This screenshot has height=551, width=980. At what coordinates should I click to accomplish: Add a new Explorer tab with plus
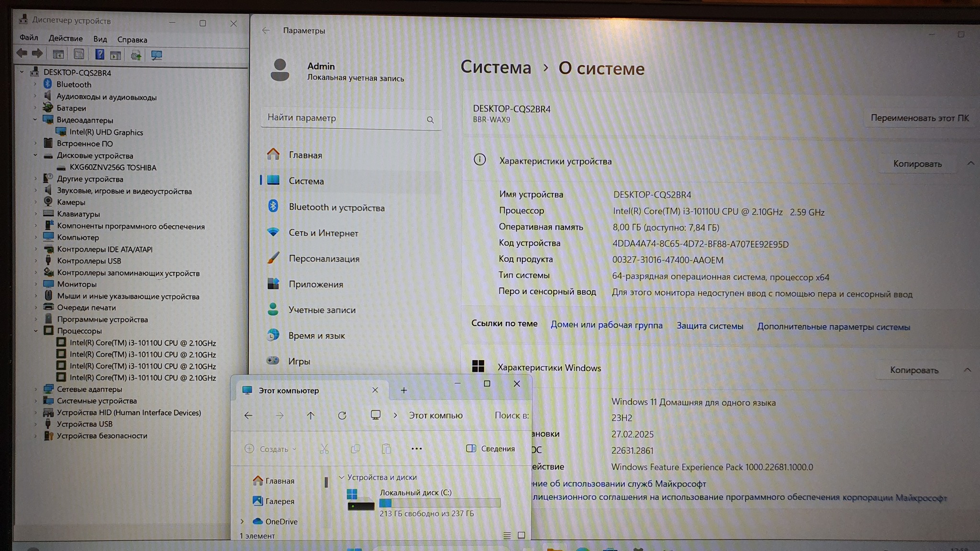click(x=404, y=391)
